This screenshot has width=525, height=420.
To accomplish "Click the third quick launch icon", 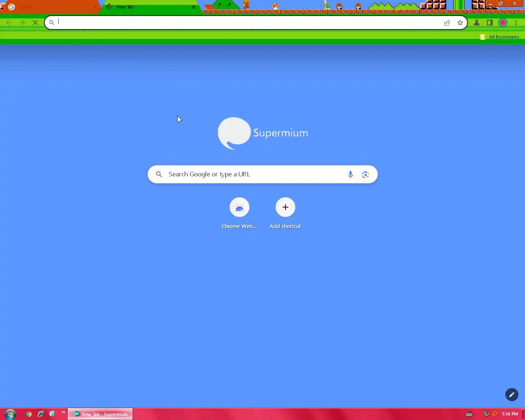I will tap(52, 414).
